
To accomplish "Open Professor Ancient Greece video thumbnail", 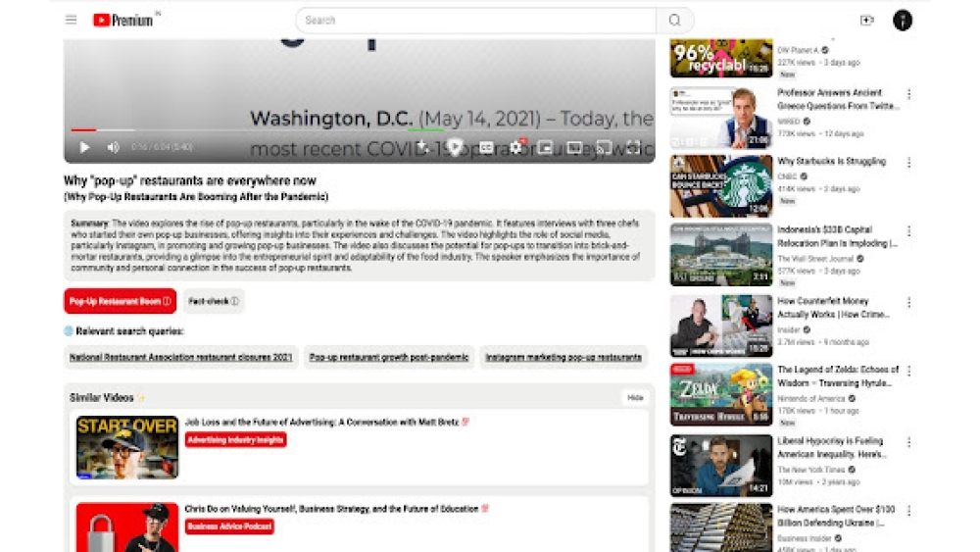I will point(721,118).
